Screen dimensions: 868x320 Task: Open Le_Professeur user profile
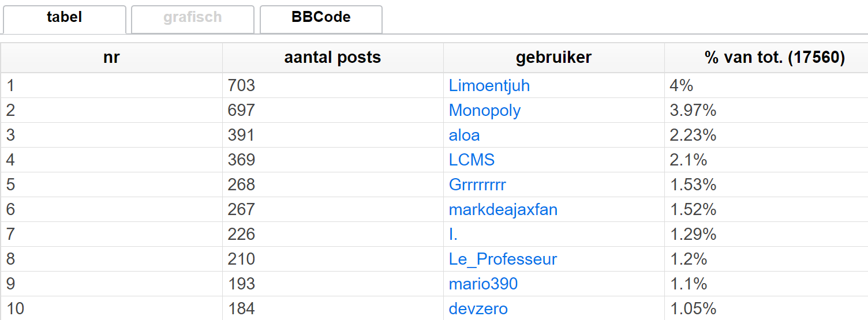[503, 259]
